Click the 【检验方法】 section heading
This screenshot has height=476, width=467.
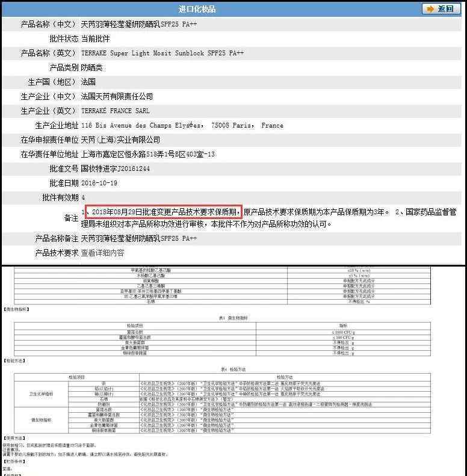tap(14, 360)
